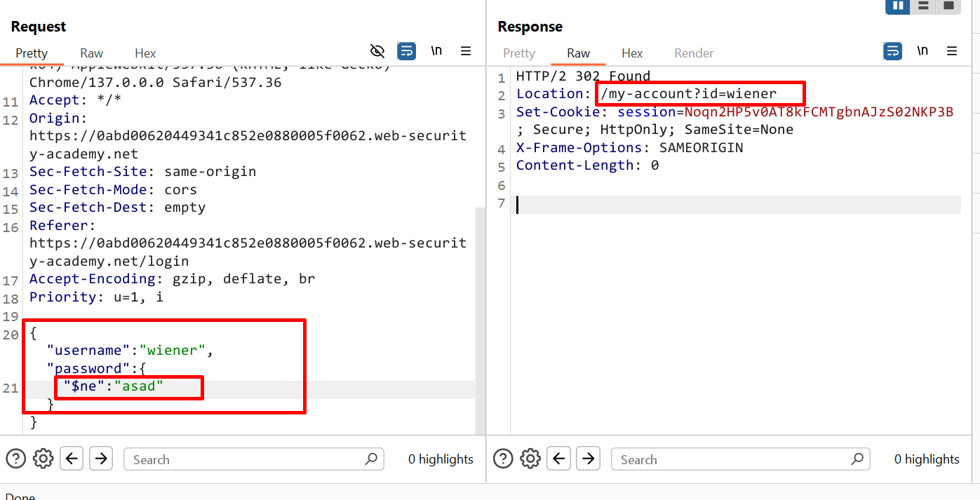Show non-printable \n characters in Request
The height and width of the screenshot is (500, 980).
[x=436, y=51]
